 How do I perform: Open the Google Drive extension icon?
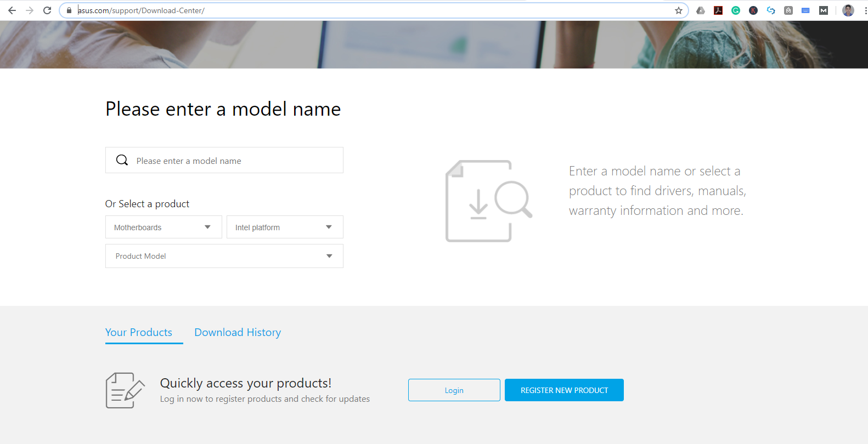701,10
